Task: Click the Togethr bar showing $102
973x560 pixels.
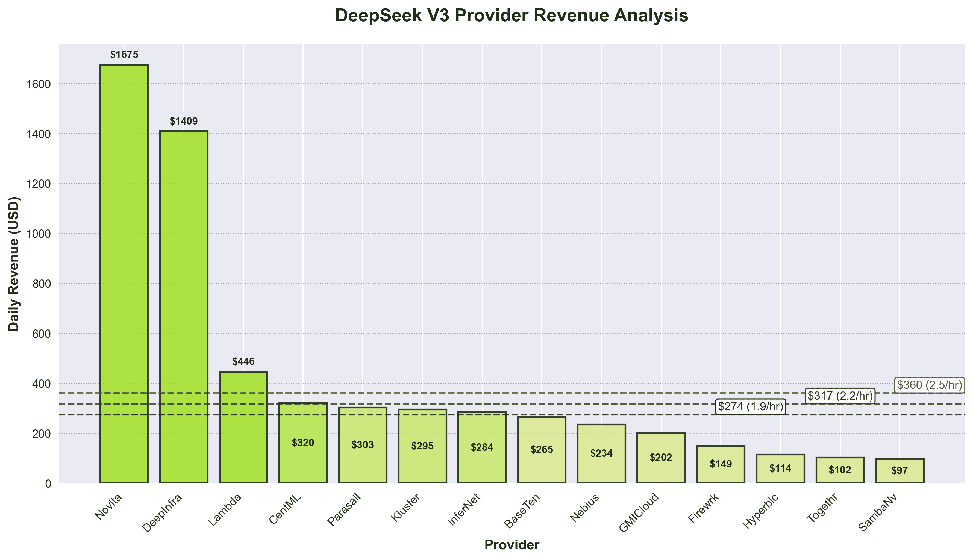Action: 840,470
